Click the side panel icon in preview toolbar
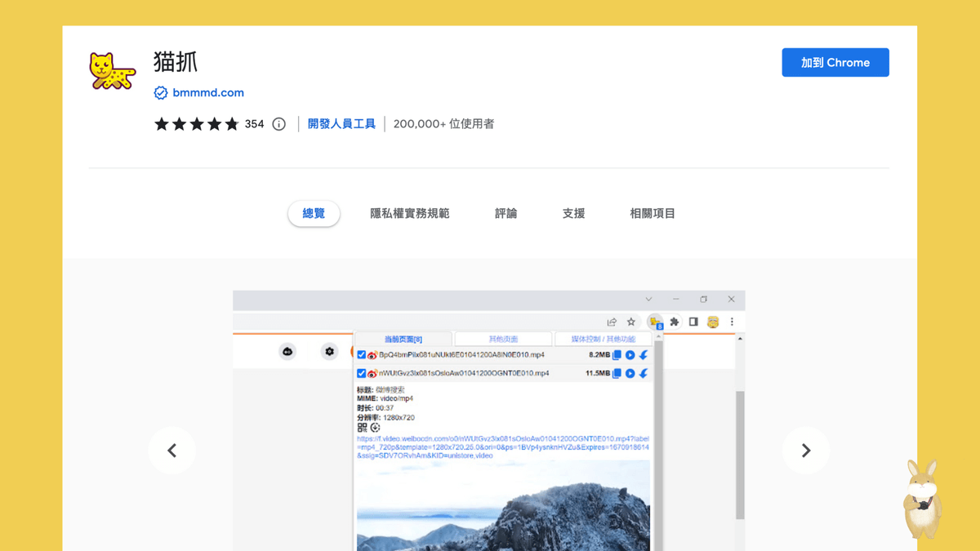980x551 pixels. coord(693,322)
